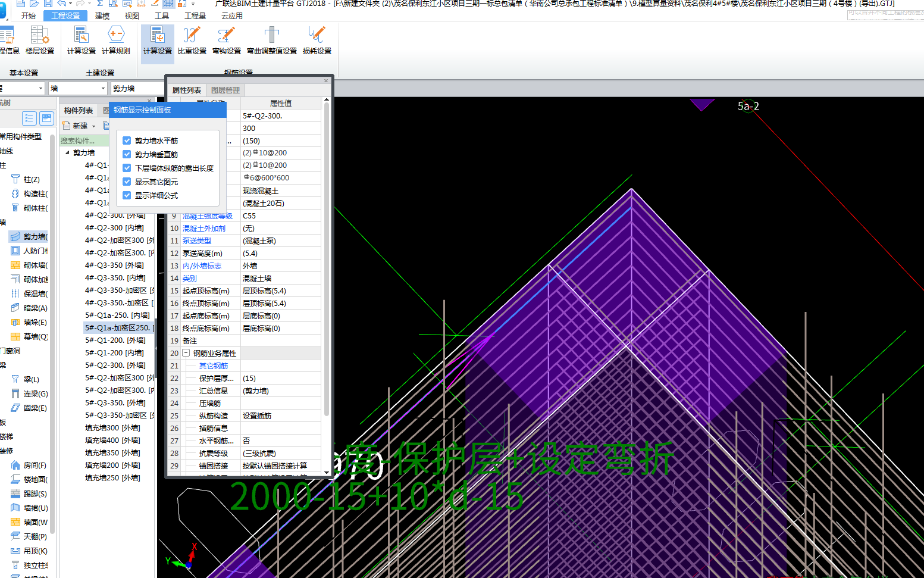Open the 剪力墙 component type dropdown
This screenshot has height=578, width=924.
tap(137, 88)
